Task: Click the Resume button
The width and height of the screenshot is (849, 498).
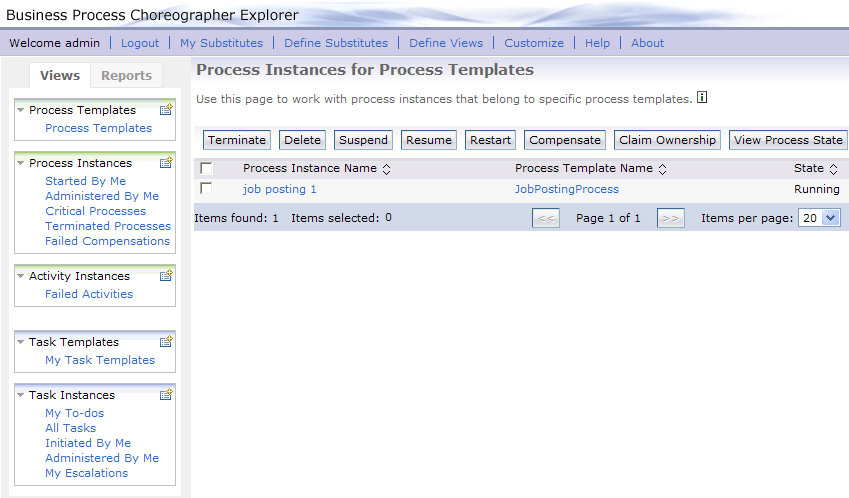Action: [x=428, y=140]
